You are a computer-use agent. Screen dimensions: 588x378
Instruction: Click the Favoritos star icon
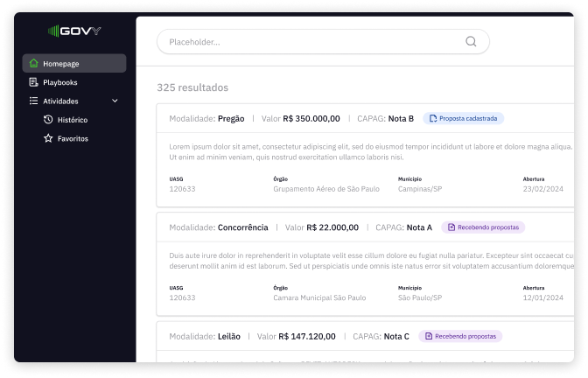click(48, 138)
